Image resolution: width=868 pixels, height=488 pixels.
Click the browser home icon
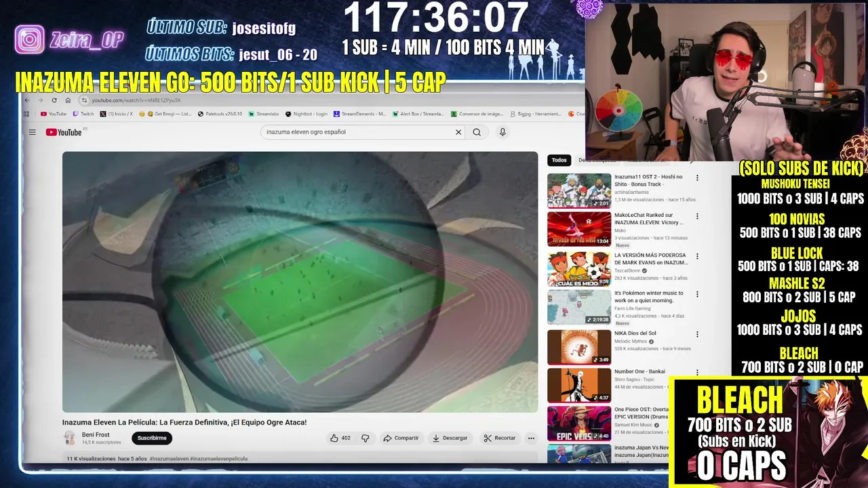coord(68,100)
